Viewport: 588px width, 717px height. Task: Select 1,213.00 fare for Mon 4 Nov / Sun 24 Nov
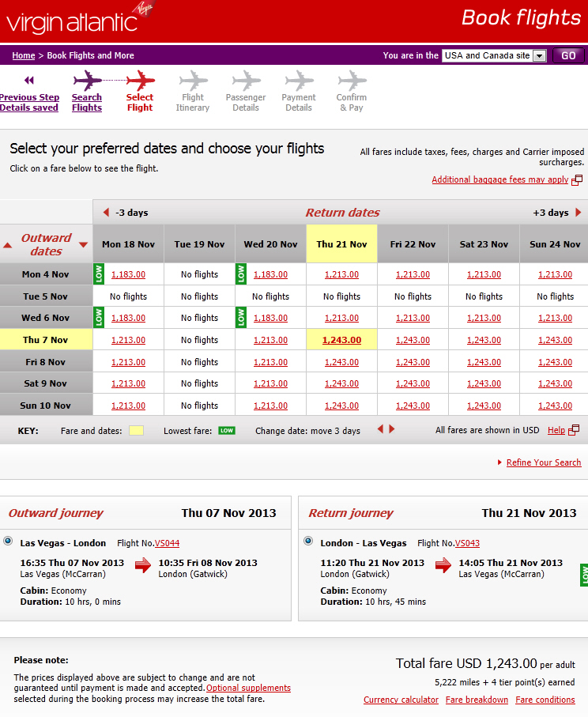[555, 274]
